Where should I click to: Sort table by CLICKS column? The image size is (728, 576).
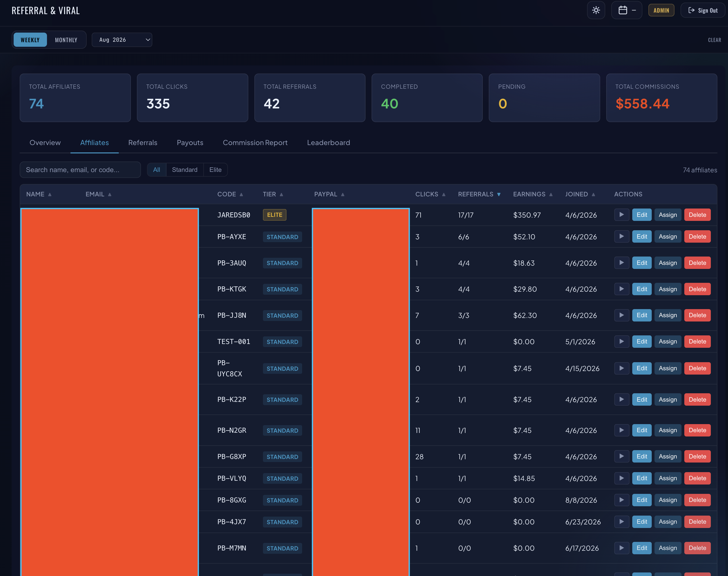430,194
